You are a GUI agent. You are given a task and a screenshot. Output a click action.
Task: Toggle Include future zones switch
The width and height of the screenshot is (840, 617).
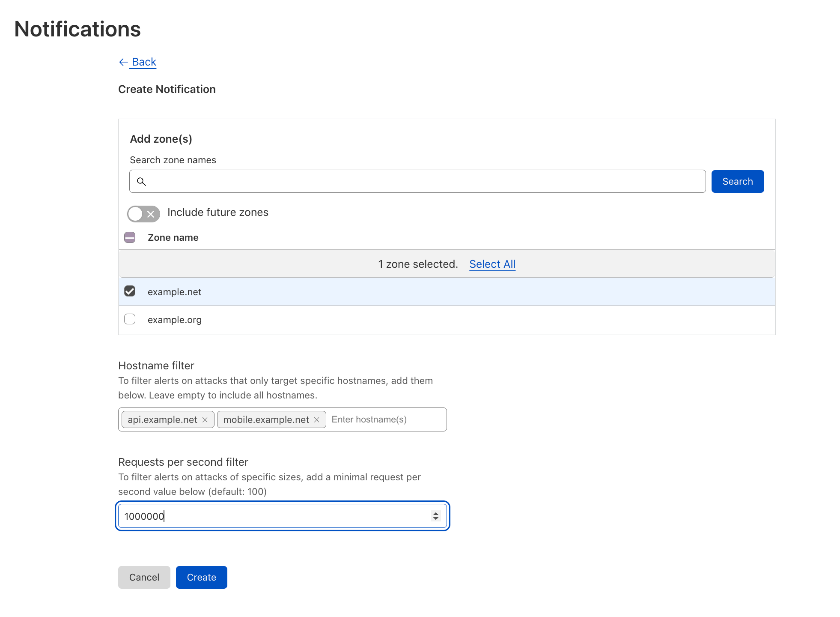pyautogui.click(x=143, y=214)
